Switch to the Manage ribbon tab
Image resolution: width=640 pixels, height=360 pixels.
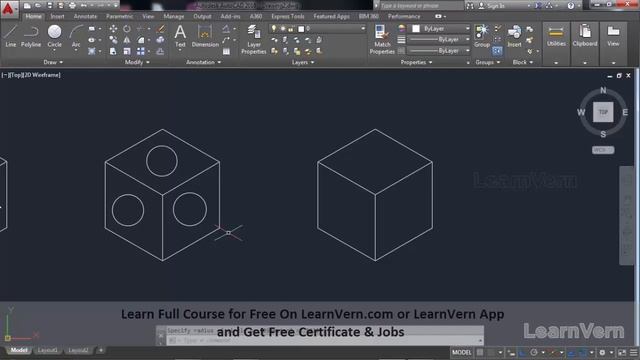coord(173,16)
